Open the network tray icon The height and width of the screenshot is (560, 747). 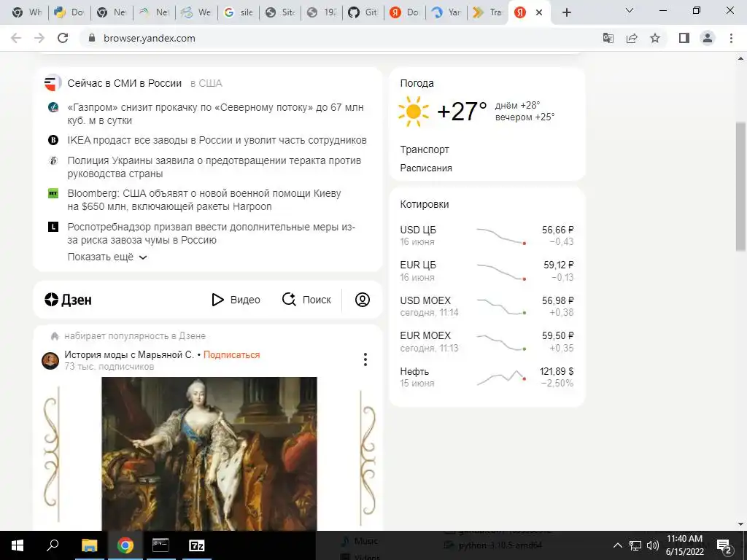(635, 545)
